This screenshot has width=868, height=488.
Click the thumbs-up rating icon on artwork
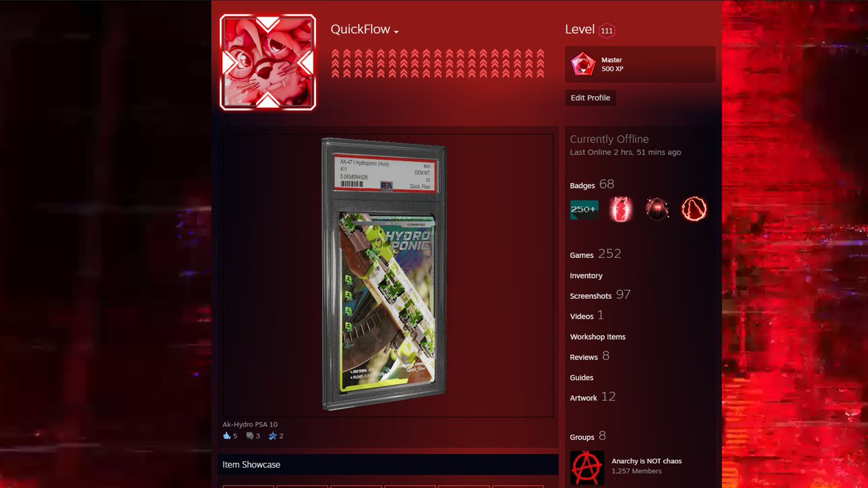[x=226, y=436]
